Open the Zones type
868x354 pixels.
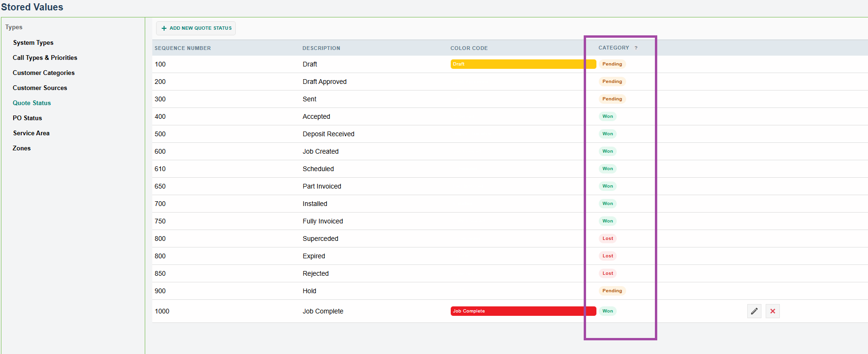click(22, 148)
